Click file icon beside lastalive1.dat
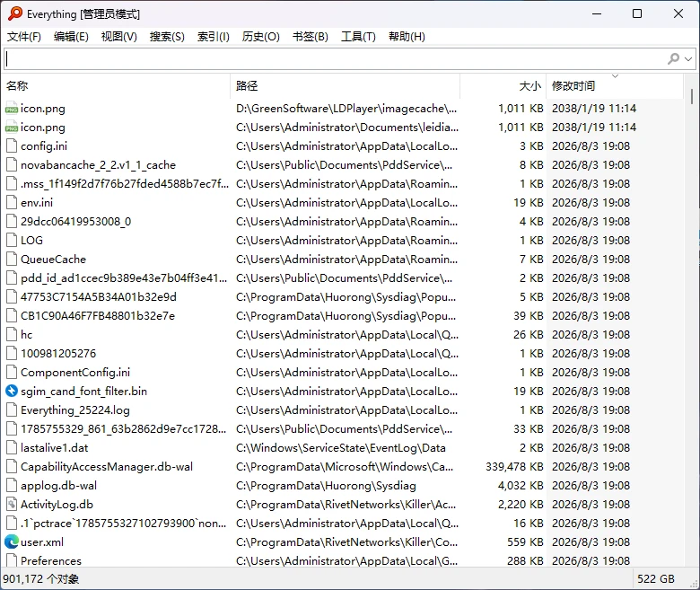This screenshot has width=700, height=590. coord(12,447)
